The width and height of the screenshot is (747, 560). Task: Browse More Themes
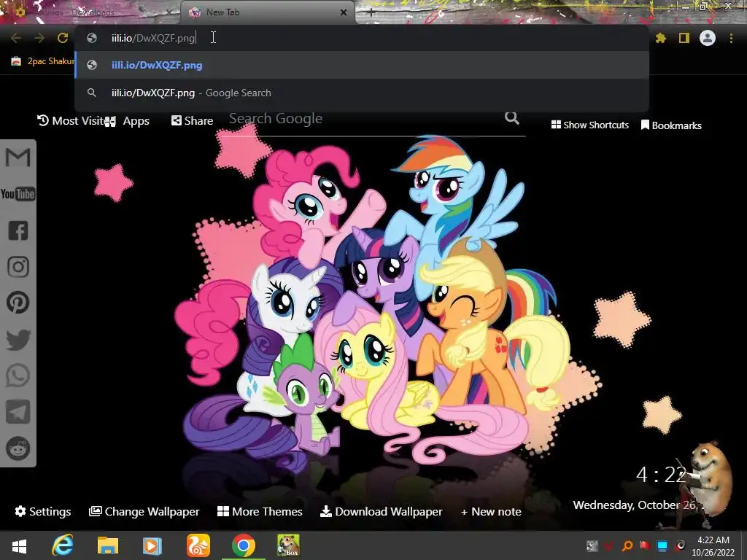pos(260,511)
